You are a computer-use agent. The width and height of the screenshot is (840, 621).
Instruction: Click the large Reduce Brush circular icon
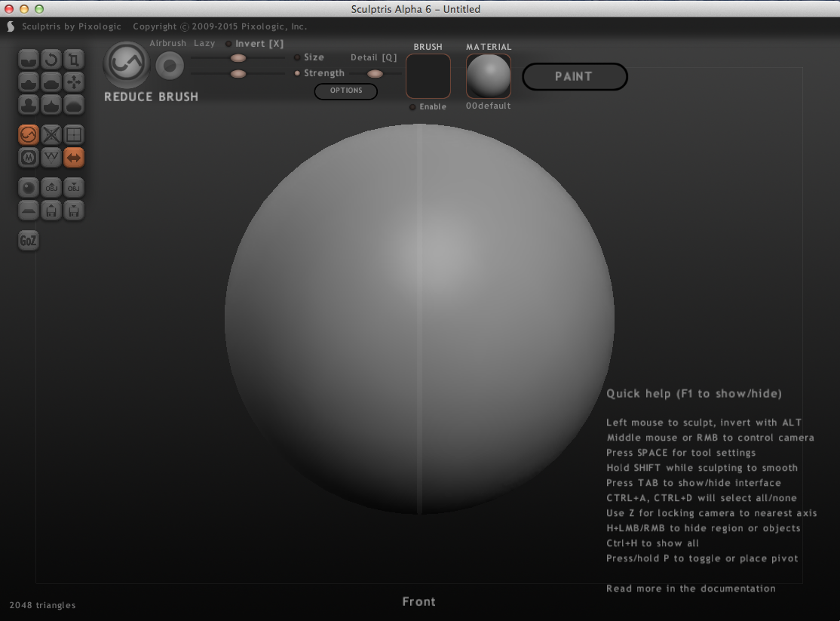[x=127, y=64]
